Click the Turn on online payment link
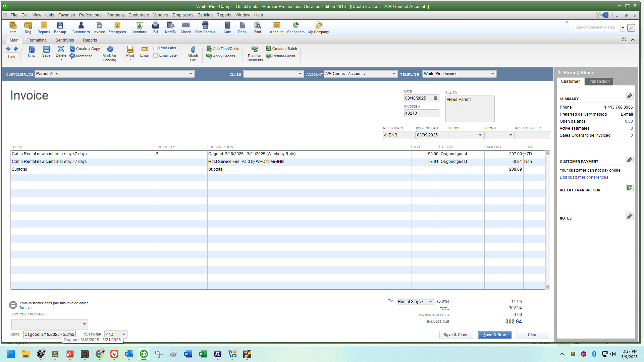 (25, 308)
